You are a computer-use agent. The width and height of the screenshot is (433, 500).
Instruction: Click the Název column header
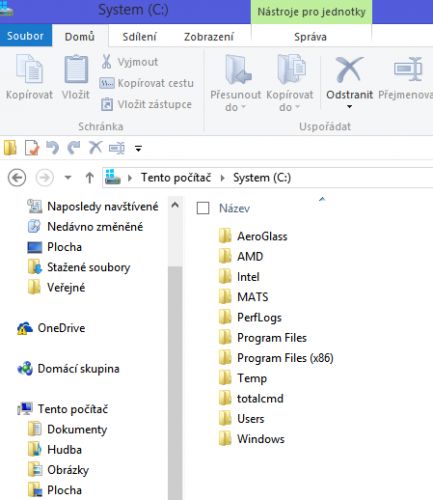coord(234,208)
